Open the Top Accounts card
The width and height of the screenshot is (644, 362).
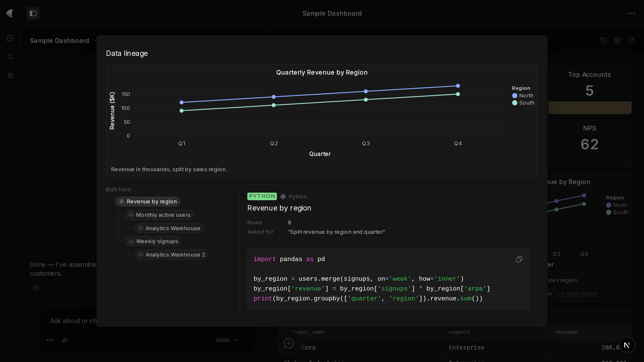(x=589, y=90)
